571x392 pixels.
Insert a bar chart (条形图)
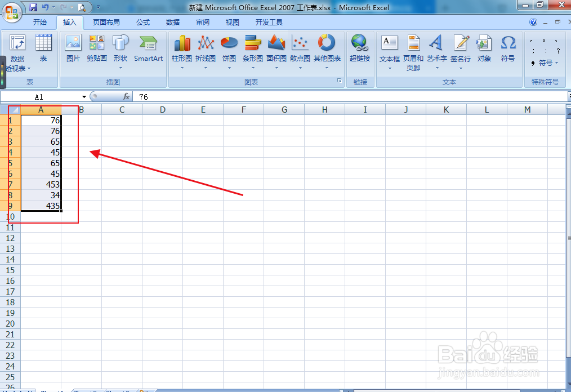[x=253, y=52]
